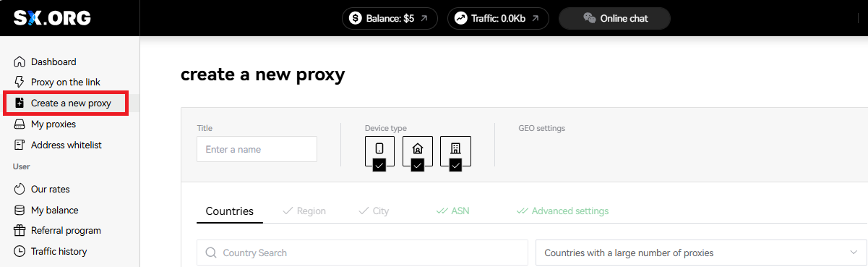Click the Balance: $5 button
This screenshot has width=868, height=267.
pos(390,19)
